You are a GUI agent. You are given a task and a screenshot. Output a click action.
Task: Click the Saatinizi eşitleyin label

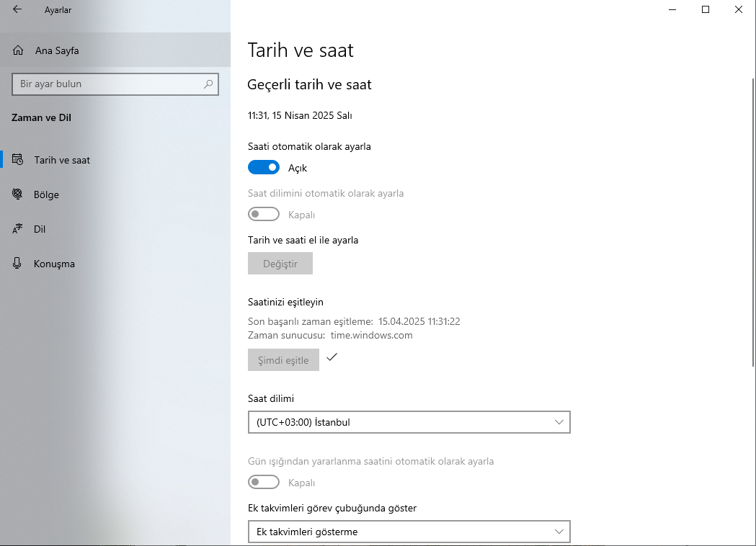(x=285, y=302)
